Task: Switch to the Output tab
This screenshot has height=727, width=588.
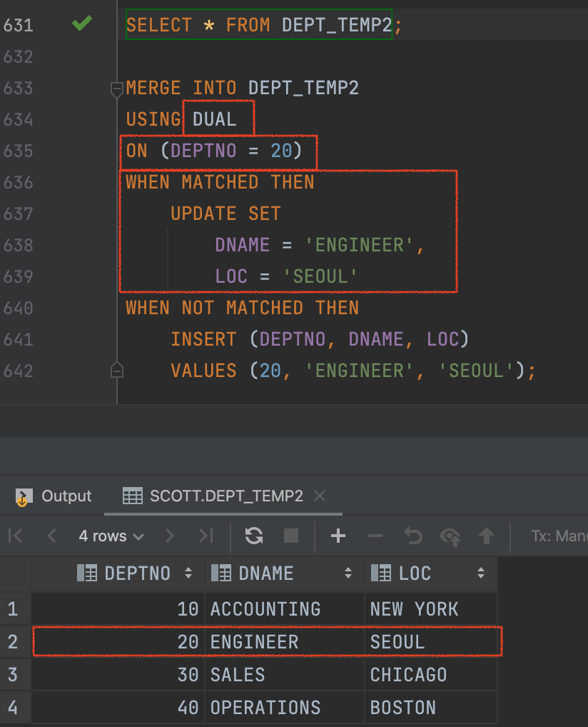Action: click(54, 496)
